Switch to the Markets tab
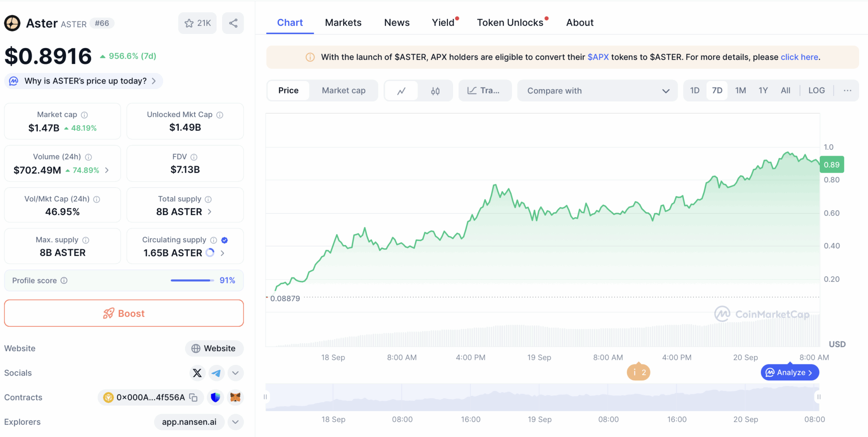 coord(343,22)
